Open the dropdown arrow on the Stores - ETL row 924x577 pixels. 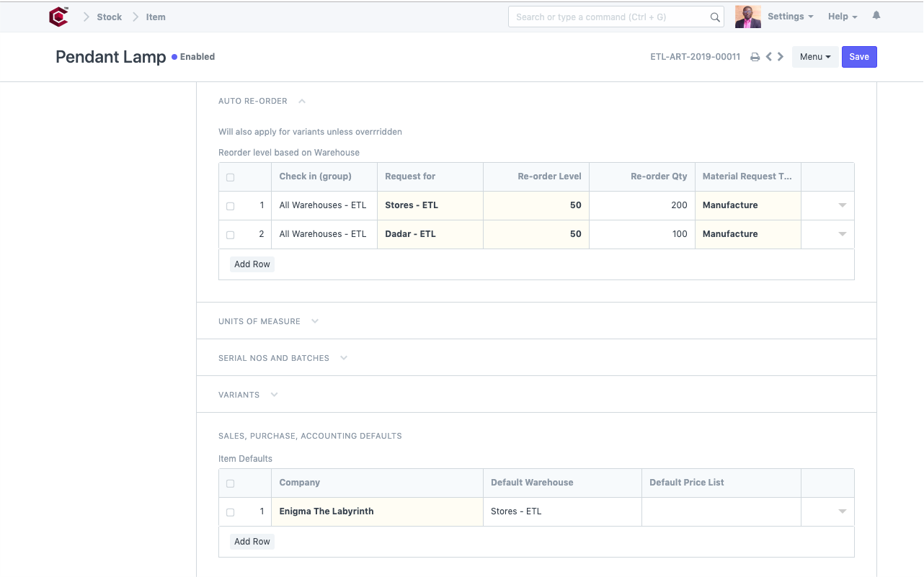[x=842, y=205]
